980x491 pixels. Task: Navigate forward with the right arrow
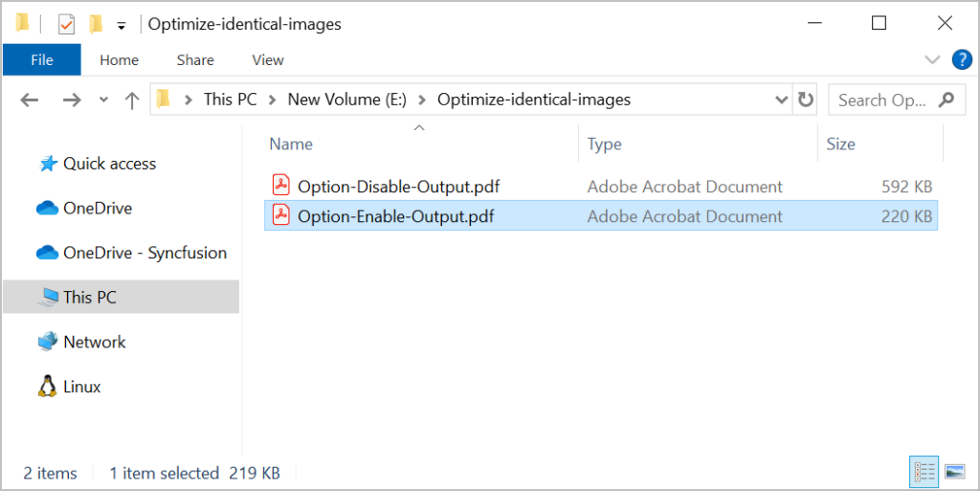(x=71, y=100)
